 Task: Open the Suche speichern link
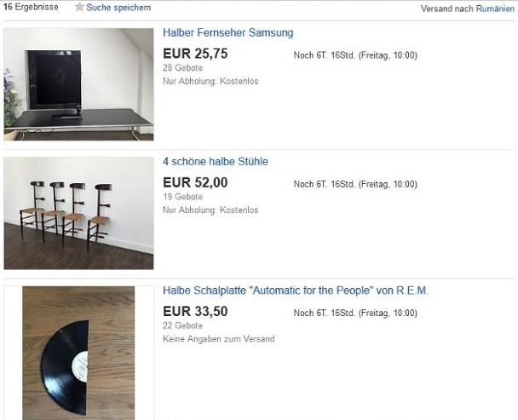point(118,8)
